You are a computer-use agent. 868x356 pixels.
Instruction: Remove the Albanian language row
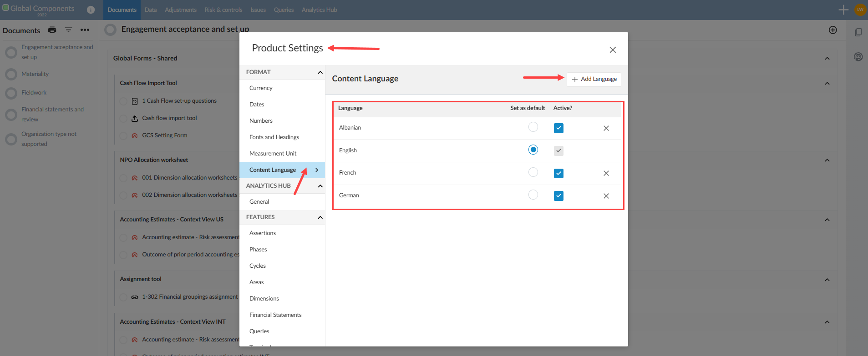pos(606,128)
